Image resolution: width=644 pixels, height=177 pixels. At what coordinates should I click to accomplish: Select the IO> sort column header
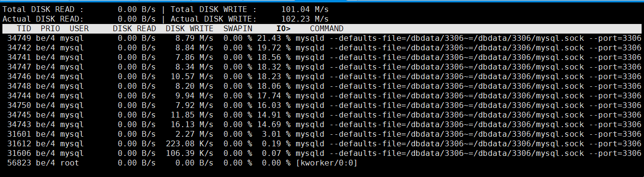pos(284,29)
